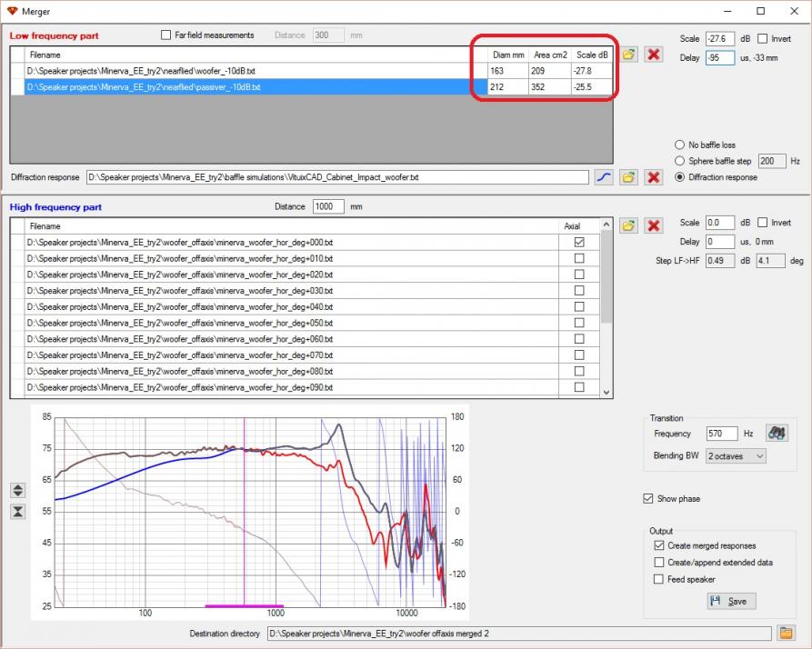This screenshot has height=649, width=812.
Task: Select No baffle loss radio button
Action: [679, 145]
